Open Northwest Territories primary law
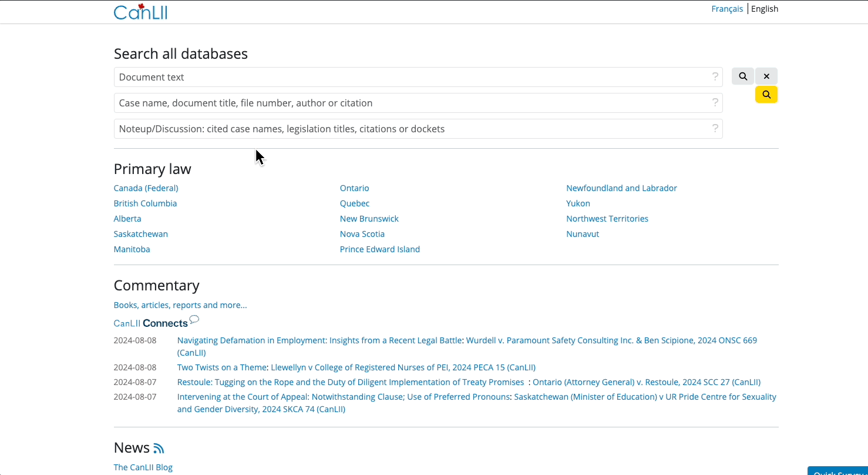This screenshot has width=868, height=475. pyautogui.click(x=607, y=219)
